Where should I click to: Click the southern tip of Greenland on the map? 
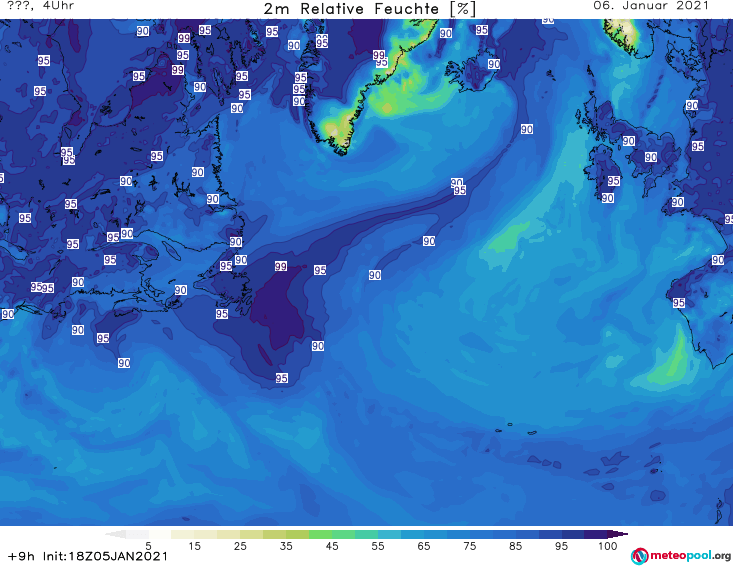tap(342, 150)
